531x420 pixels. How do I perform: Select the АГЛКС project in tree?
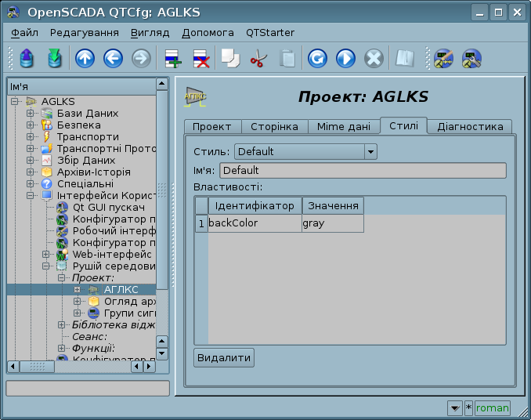121,290
